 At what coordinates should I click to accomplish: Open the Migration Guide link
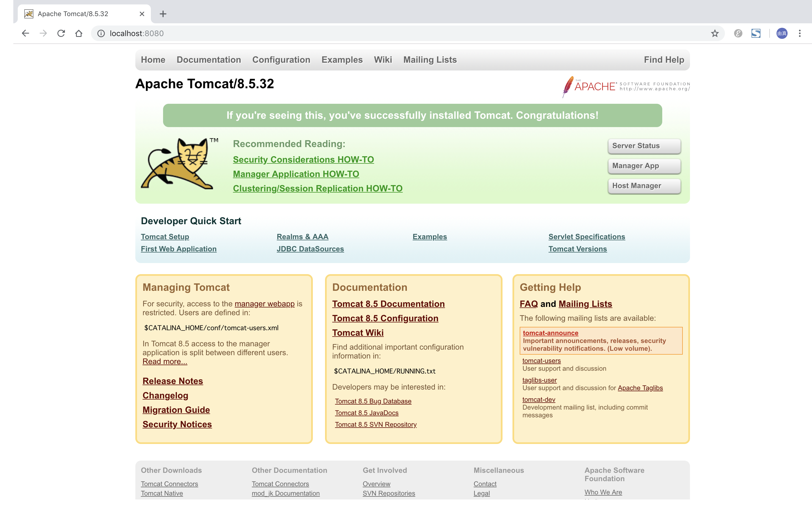[176, 410]
